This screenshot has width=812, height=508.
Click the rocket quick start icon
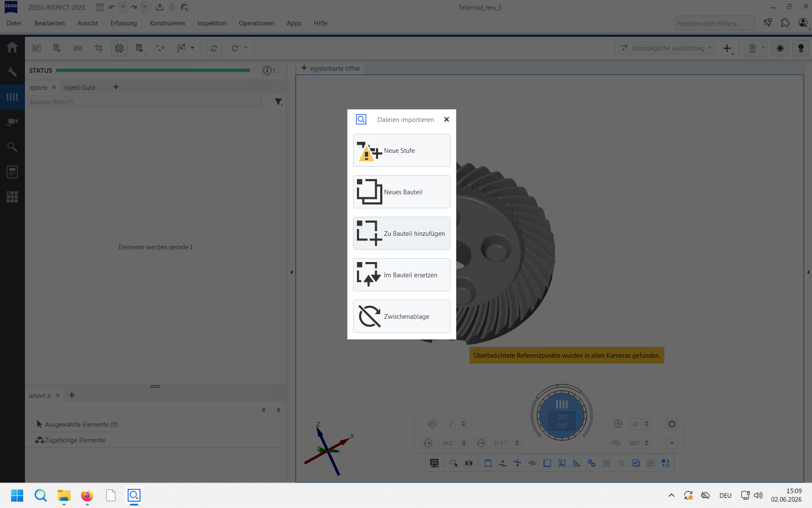(768, 23)
